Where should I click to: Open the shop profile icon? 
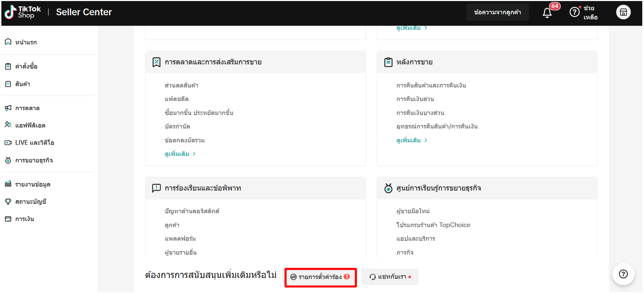623,12
